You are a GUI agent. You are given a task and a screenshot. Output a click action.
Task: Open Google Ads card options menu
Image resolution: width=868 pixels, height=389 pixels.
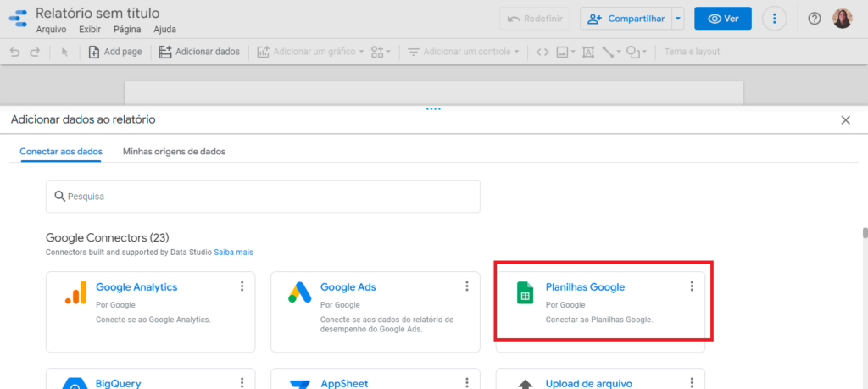[x=467, y=286]
